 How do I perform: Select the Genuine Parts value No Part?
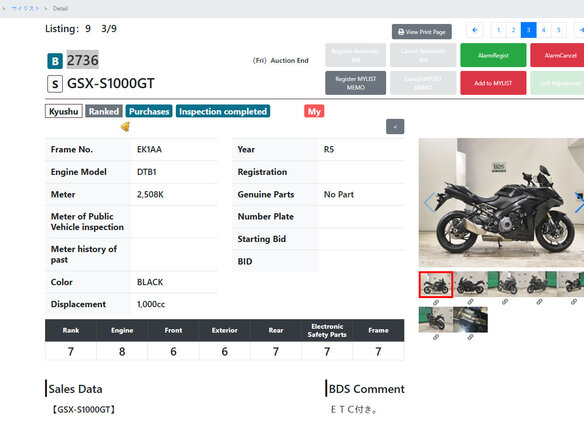pyautogui.click(x=339, y=194)
